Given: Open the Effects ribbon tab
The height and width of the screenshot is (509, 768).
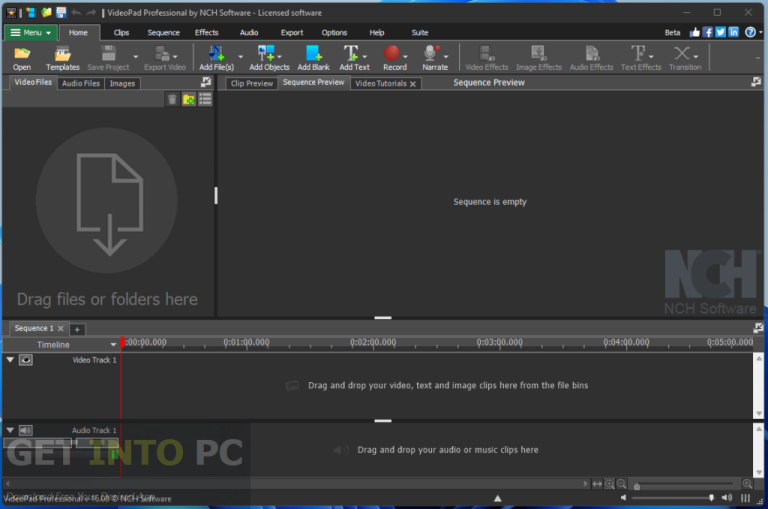Looking at the screenshot, I should pyautogui.click(x=207, y=33).
